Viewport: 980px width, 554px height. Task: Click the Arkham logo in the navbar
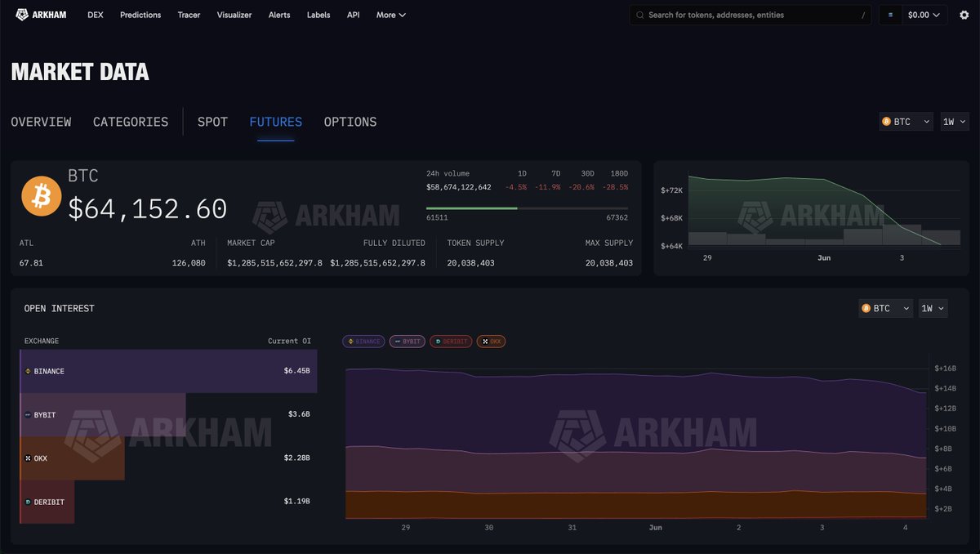(x=41, y=15)
